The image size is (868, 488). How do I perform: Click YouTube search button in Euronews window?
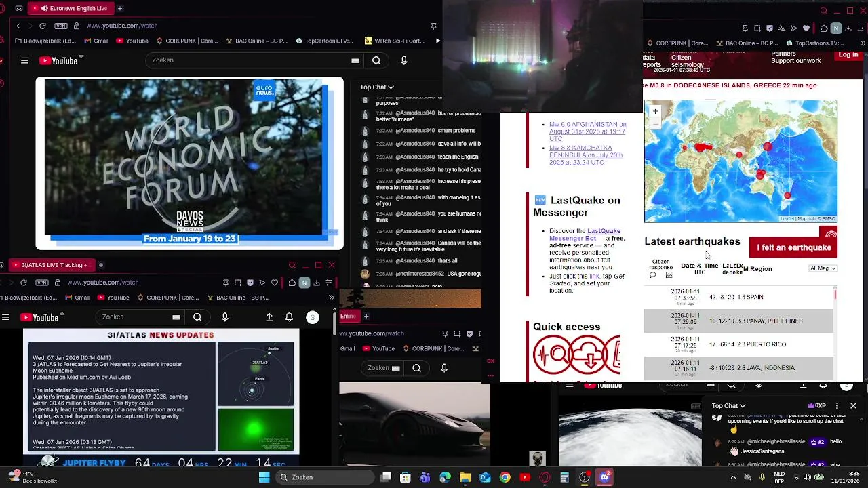pyautogui.click(x=376, y=60)
